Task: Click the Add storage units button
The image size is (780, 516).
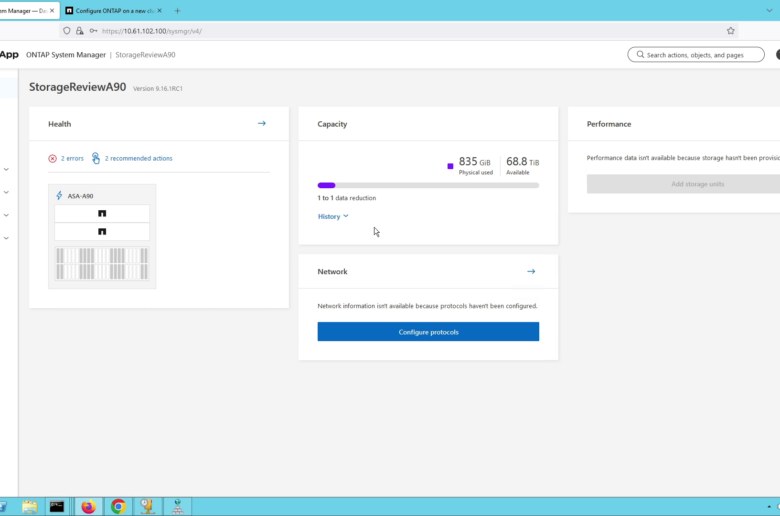Action: point(683,184)
